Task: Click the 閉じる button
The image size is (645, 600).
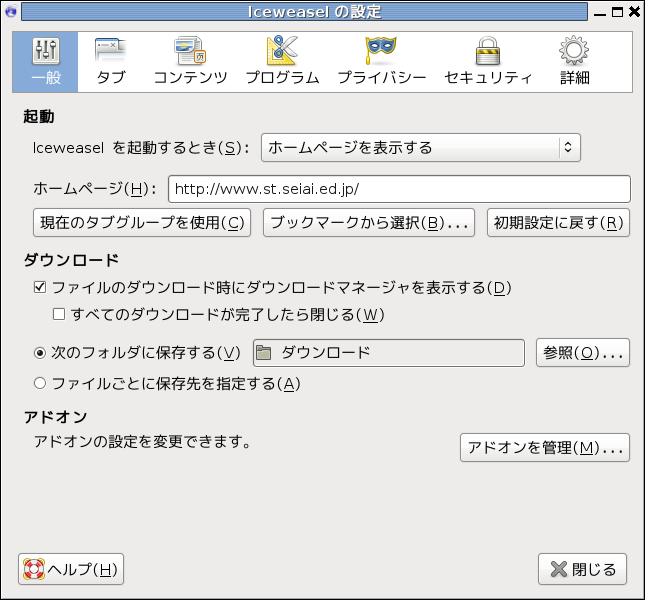Action: (582, 569)
